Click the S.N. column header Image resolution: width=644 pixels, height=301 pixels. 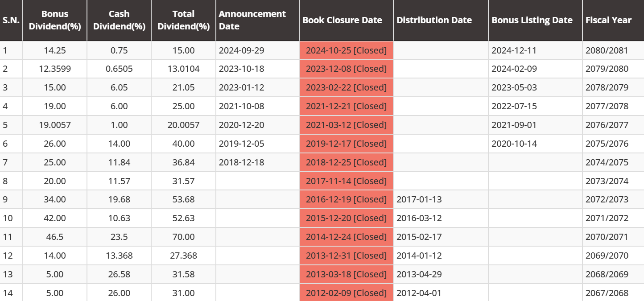pos(11,20)
